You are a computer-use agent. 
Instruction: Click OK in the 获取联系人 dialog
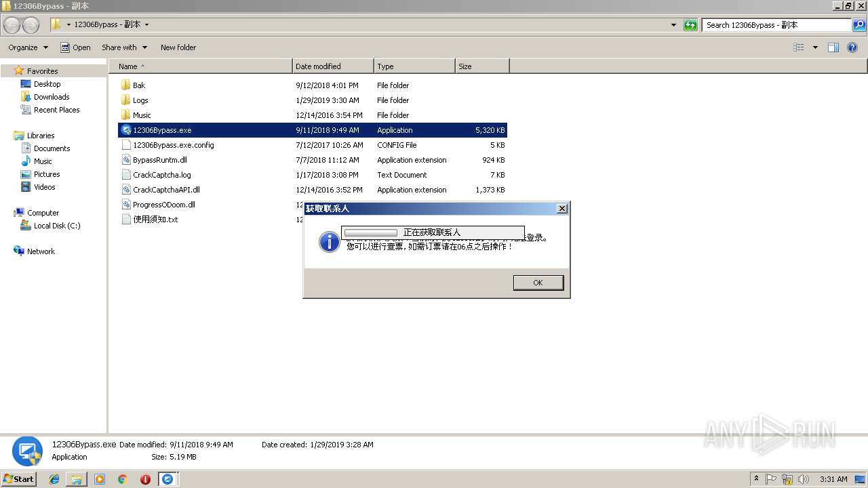point(538,283)
